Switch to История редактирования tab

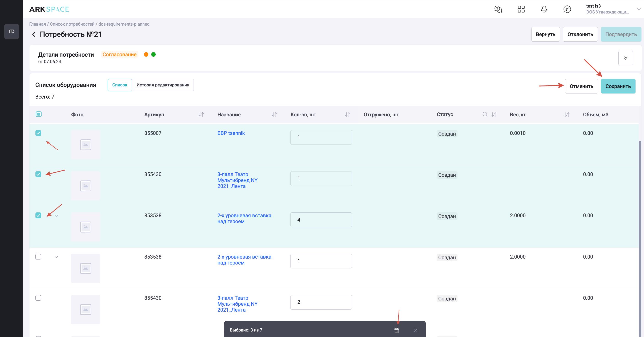163,85
